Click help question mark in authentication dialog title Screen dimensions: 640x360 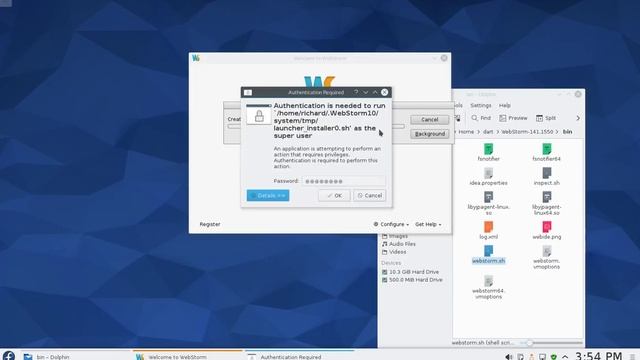tap(356, 92)
